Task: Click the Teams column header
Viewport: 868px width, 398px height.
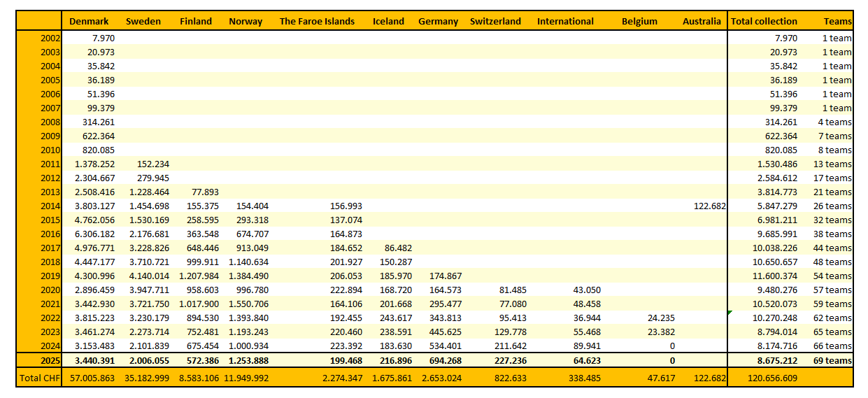Action: point(837,21)
